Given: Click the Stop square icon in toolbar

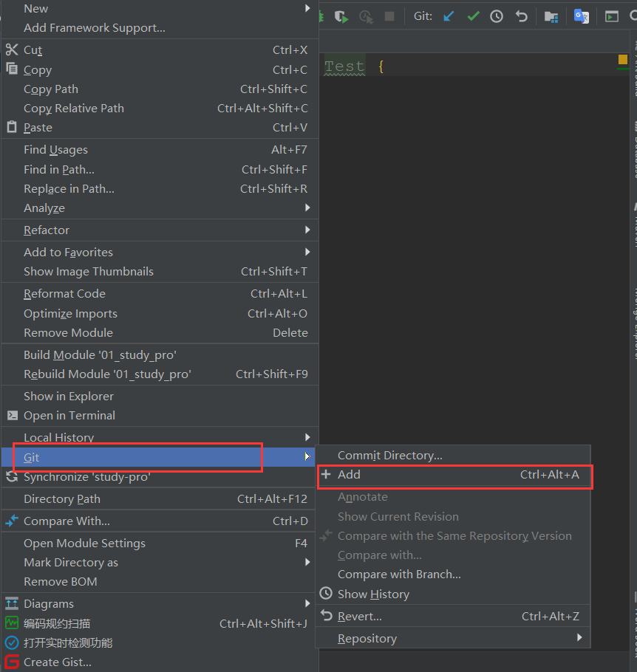Looking at the screenshot, I should (389, 16).
